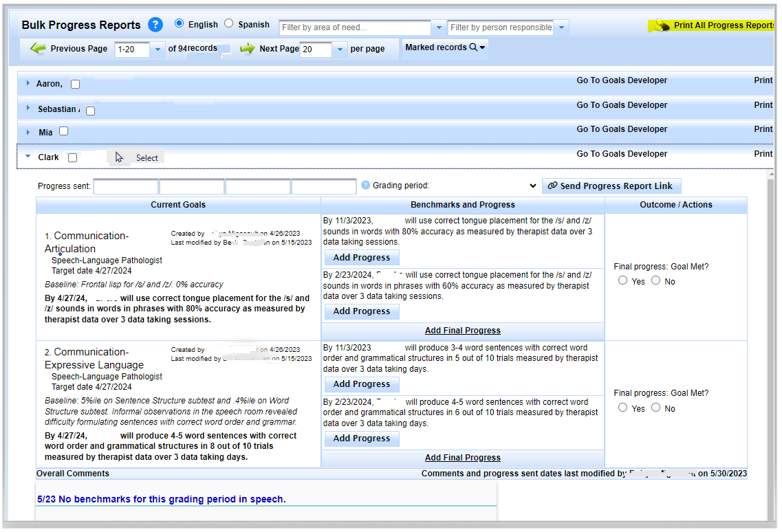Click the Outcome / Actions column header
Viewport: 782px width, 532px height.
[676, 205]
